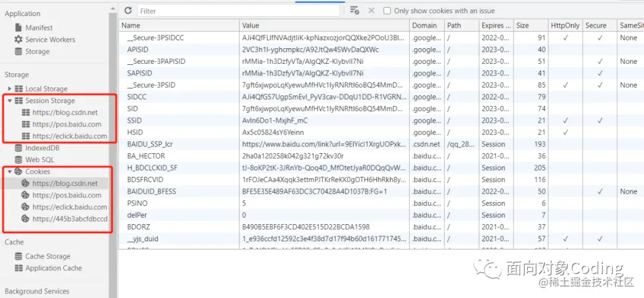Select the BAIDUID_BFESS cookie row

click(381, 191)
